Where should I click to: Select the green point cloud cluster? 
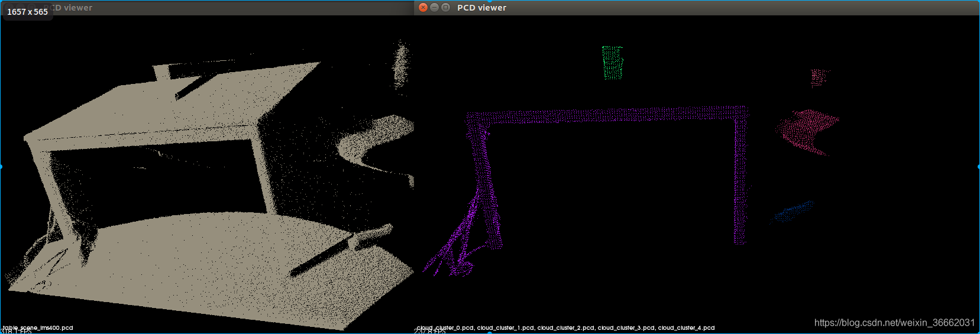click(x=613, y=63)
